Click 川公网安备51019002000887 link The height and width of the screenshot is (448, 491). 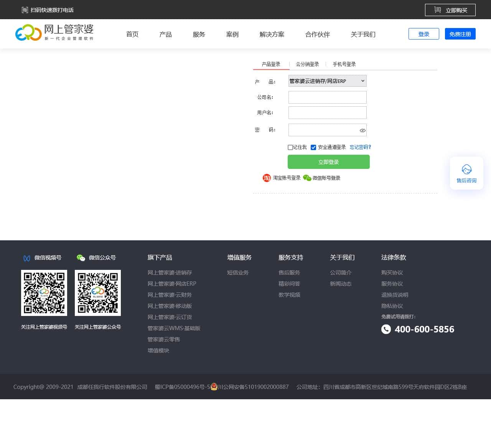[x=253, y=387]
